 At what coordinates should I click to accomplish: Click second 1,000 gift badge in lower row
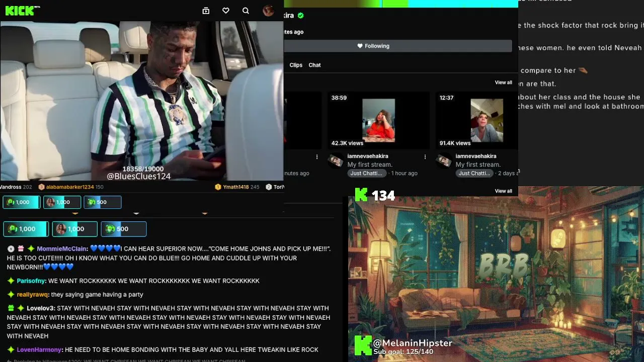pyautogui.click(x=74, y=229)
